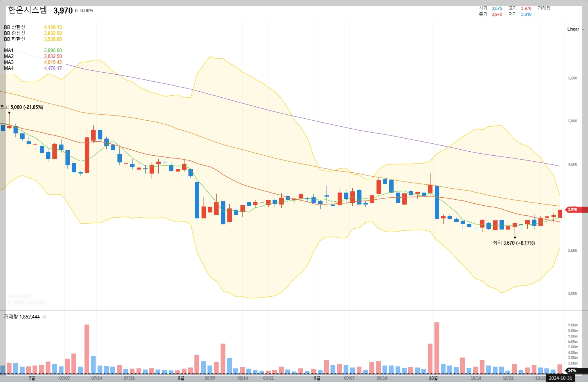Click the 2024-10-31 date label on time axis

point(560,378)
